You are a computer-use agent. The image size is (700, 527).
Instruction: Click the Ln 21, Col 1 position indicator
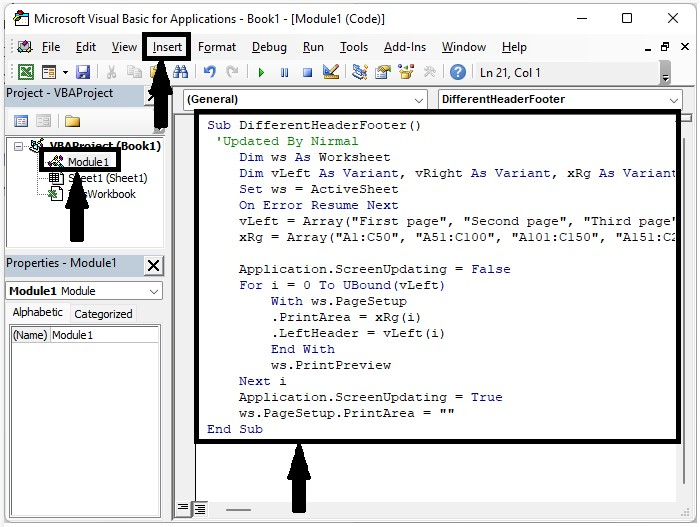click(510, 73)
